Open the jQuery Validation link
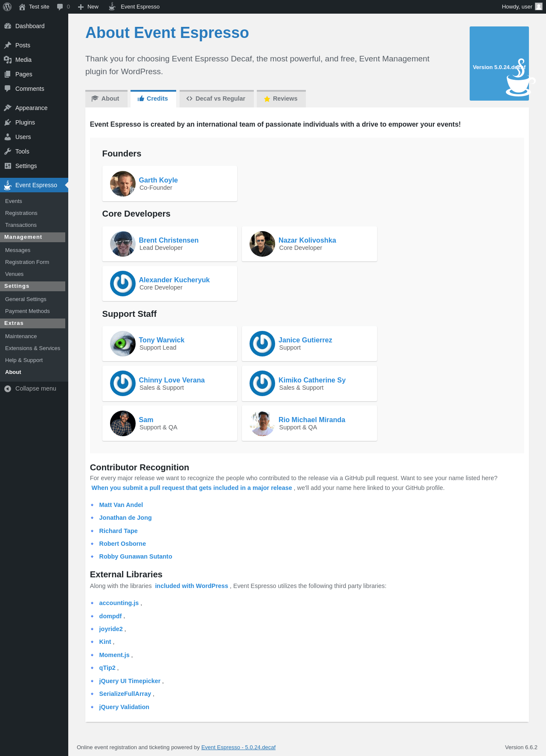Image resolution: width=546 pixels, height=756 pixels. click(124, 707)
